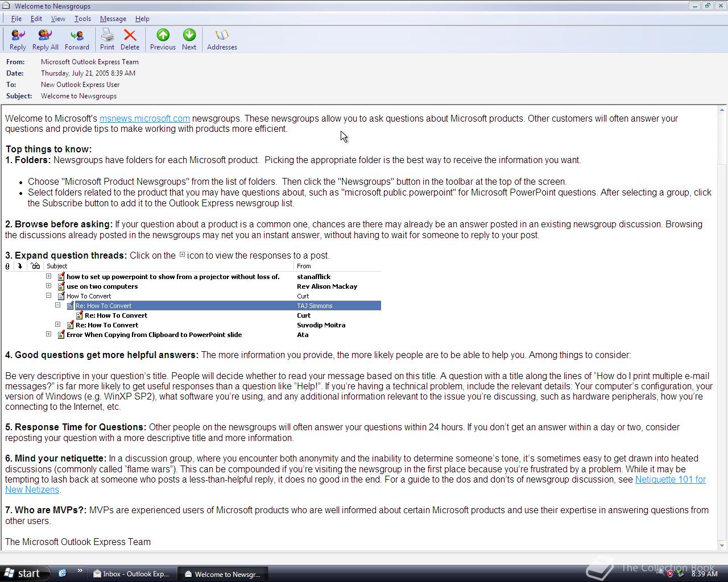Click the bold '2. Browse before asking:' heading
This screenshot has height=582, width=728.
click(59, 224)
